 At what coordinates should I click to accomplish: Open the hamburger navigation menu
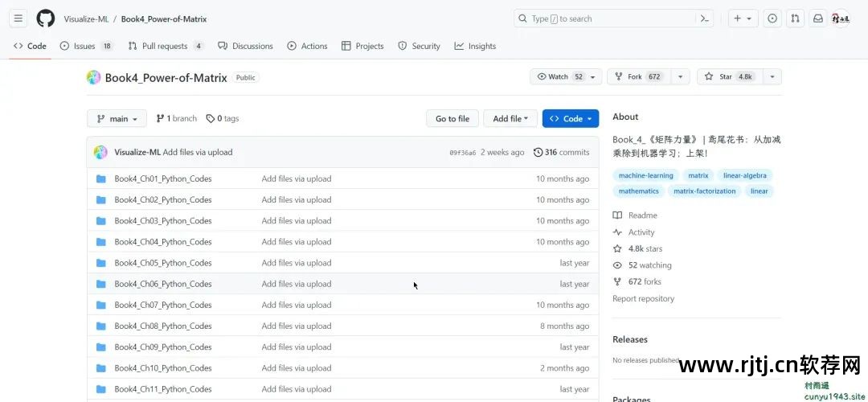coord(18,18)
